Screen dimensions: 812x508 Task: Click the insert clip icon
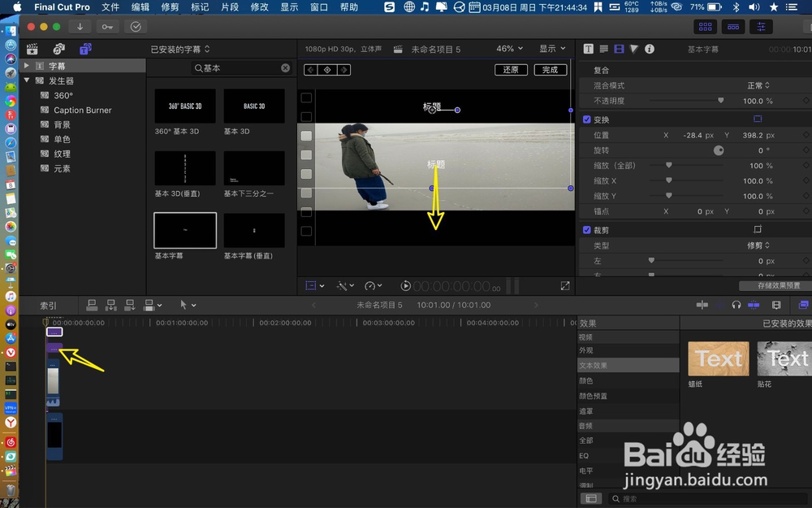tap(110, 306)
